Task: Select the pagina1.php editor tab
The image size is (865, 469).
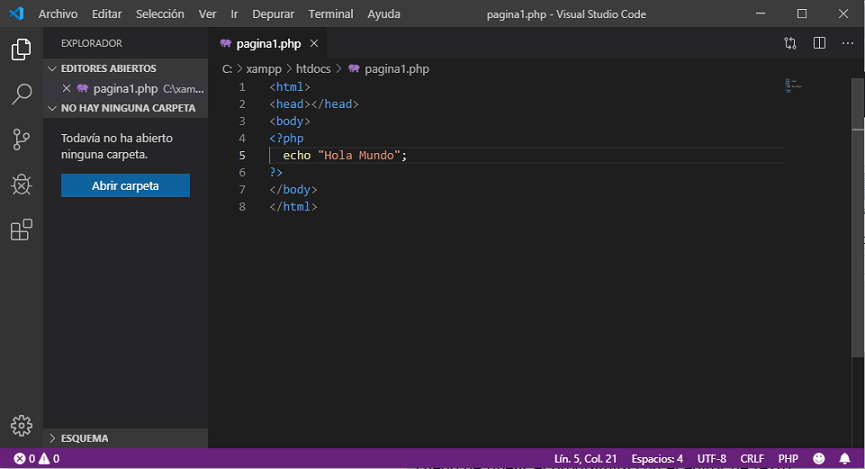Action: click(268, 44)
